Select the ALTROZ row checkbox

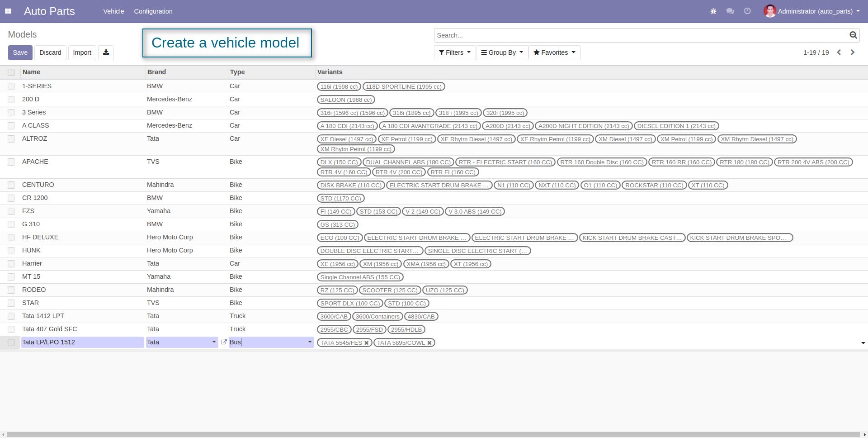[11, 139]
